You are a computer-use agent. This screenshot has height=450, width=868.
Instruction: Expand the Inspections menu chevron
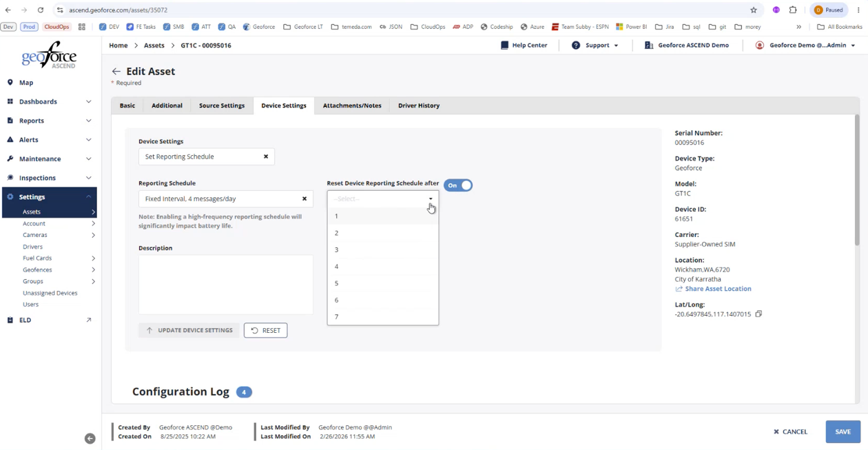click(x=88, y=178)
